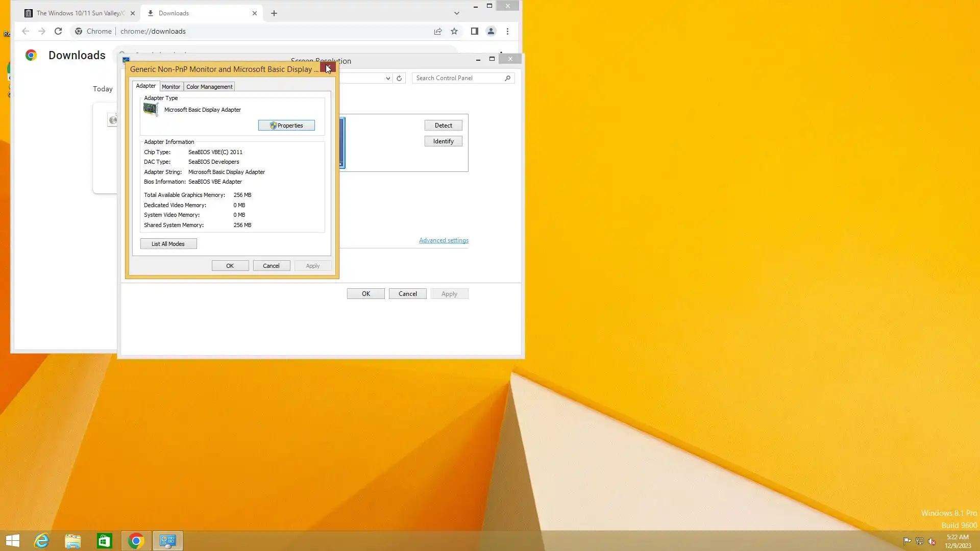
Task: Click the Search Control Panel field
Action: (x=457, y=78)
